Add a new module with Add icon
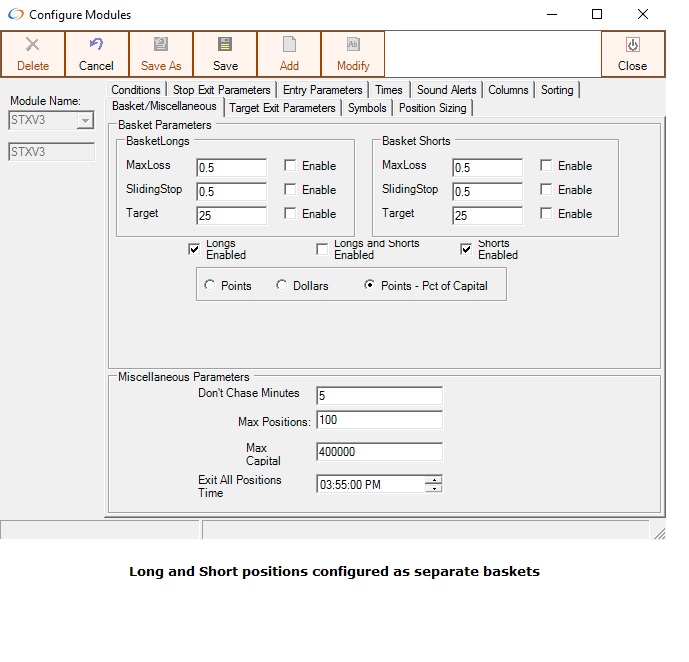 [289, 45]
